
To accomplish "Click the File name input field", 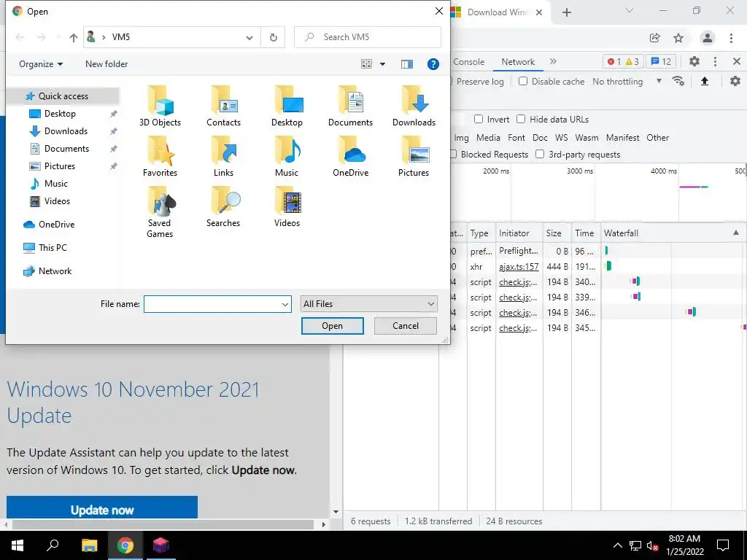I will (212, 304).
